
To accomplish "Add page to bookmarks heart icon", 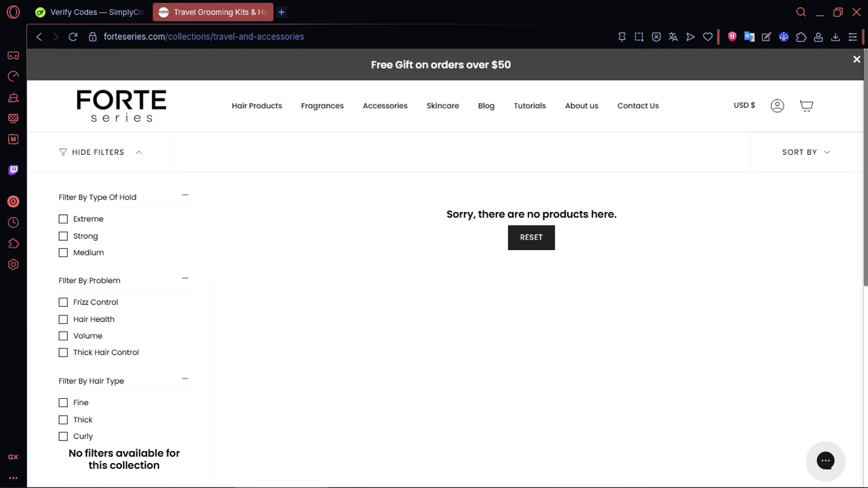I will point(708,36).
